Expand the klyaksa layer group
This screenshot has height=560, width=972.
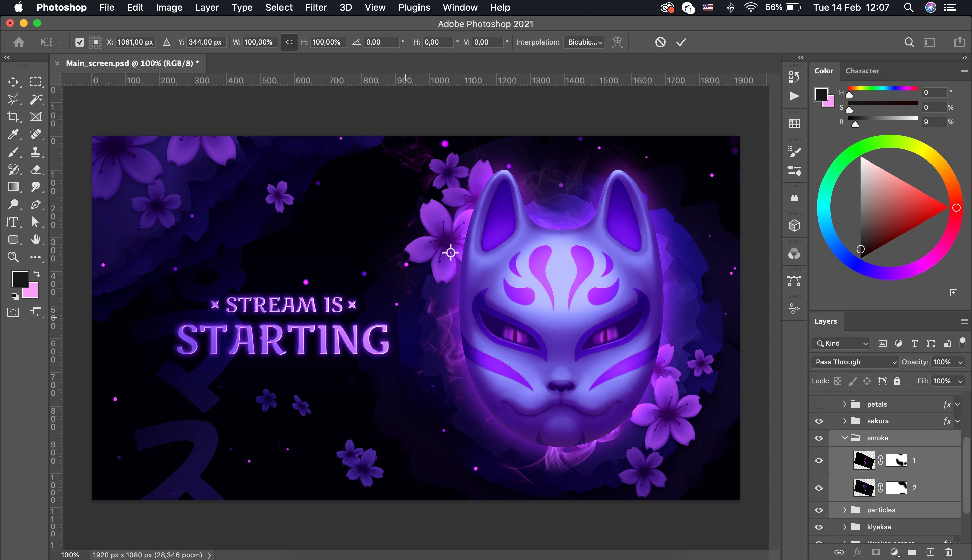(x=844, y=527)
